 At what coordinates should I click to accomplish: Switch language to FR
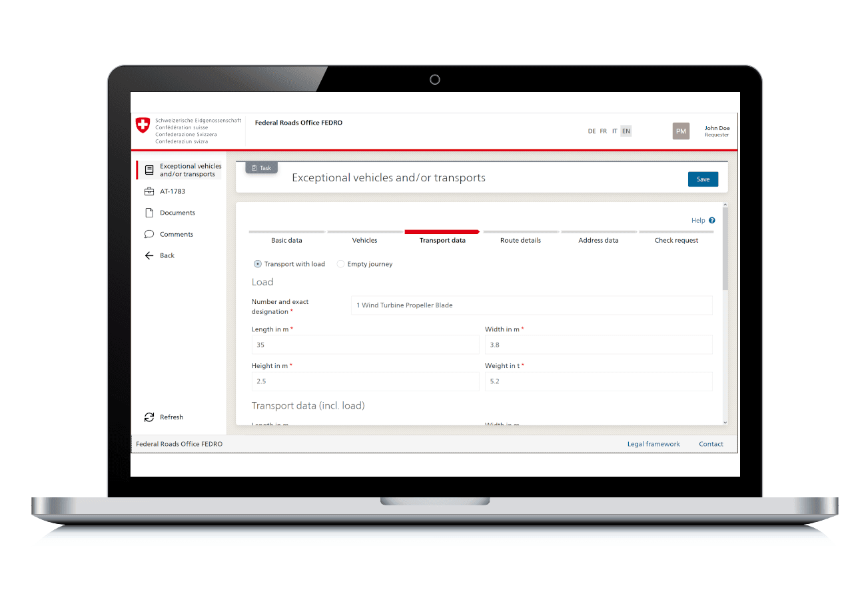(603, 131)
